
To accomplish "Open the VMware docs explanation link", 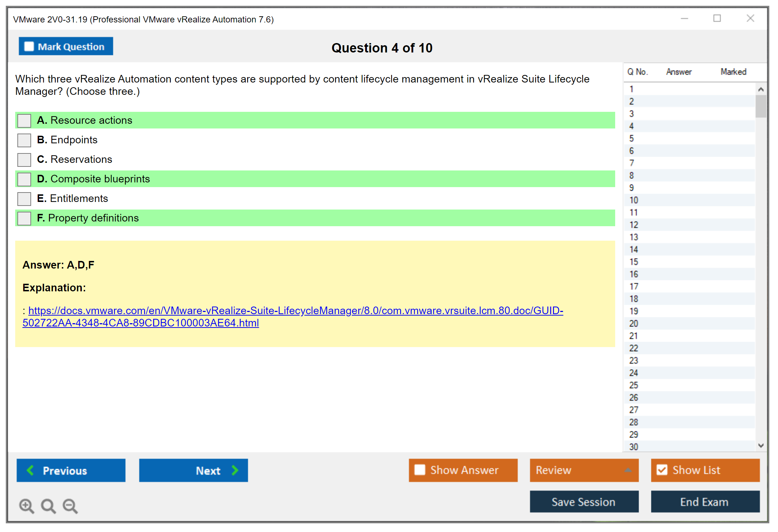I will pyautogui.click(x=295, y=311).
